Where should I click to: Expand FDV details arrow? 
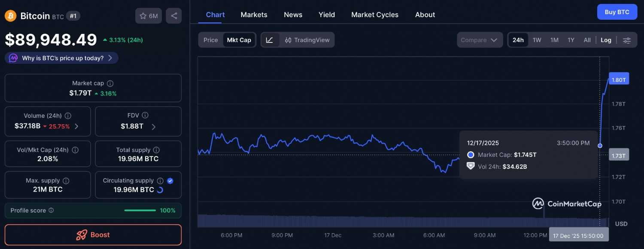[x=154, y=126]
